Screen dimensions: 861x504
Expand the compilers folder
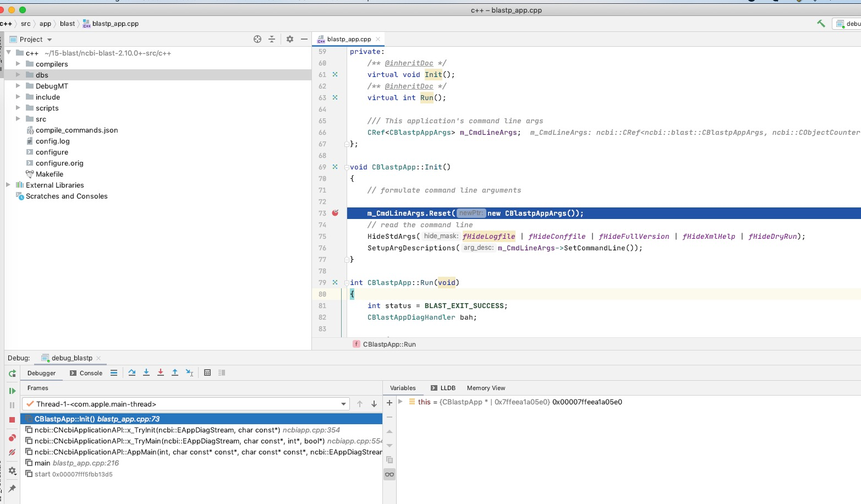[x=18, y=64]
